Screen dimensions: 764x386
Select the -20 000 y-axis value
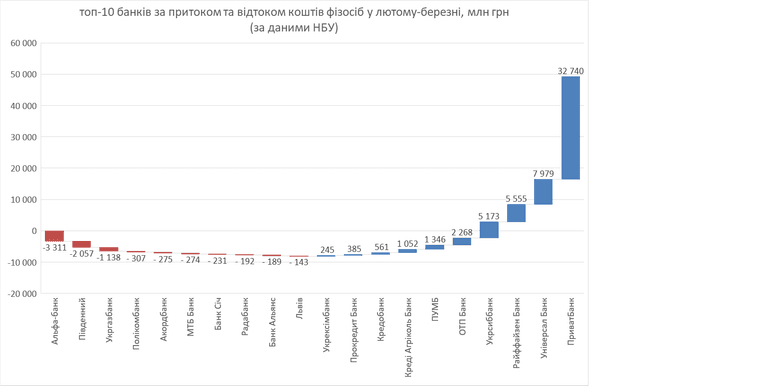[22, 294]
